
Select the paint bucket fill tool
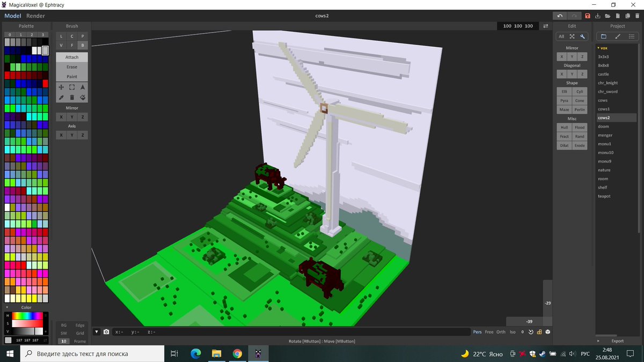[x=83, y=97]
